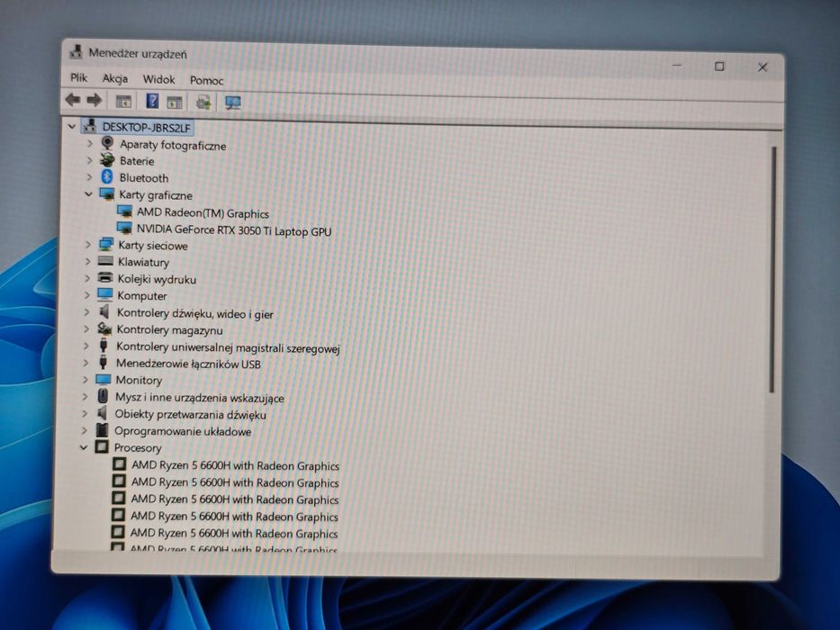Open the Widok menu
The width and height of the screenshot is (840, 630).
coord(158,79)
